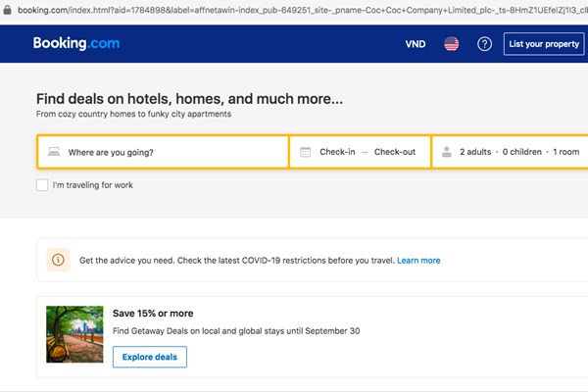The height and width of the screenshot is (392, 588).
Task: Click the booking.com URL in address bar
Action: 302,10
